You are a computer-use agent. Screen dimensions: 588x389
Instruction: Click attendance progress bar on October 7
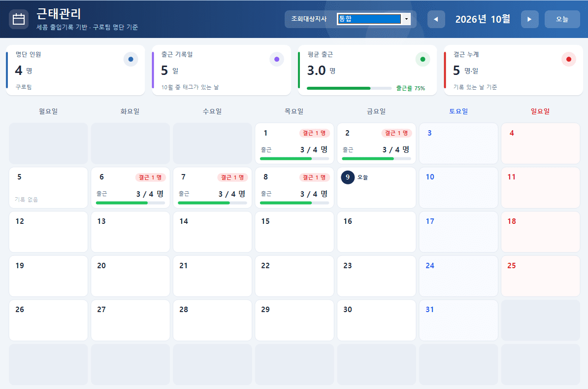[212, 203]
